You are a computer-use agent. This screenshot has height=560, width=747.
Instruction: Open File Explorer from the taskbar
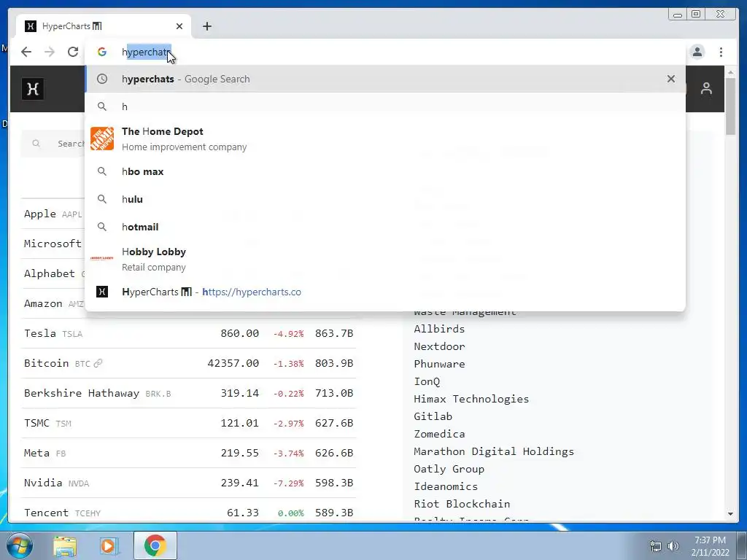point(65,545)
